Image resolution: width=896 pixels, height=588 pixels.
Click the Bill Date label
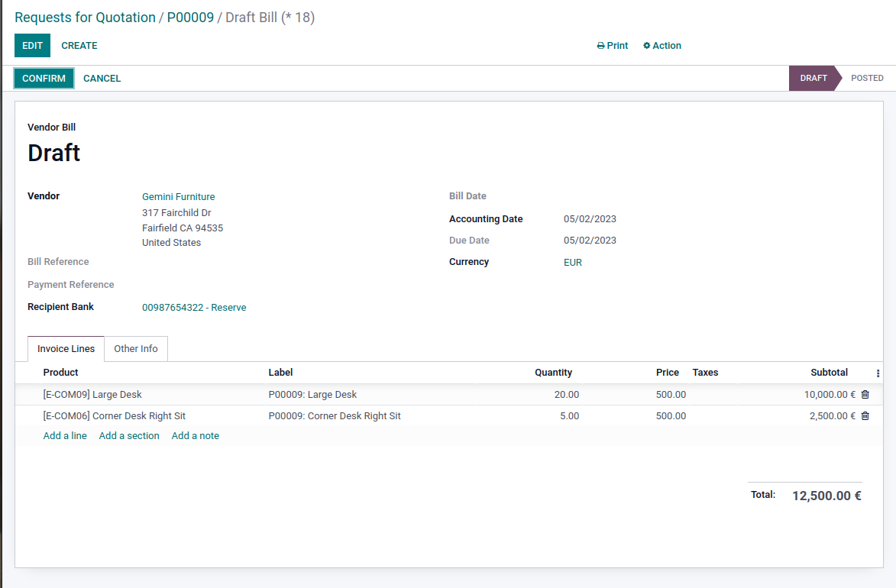467,196
